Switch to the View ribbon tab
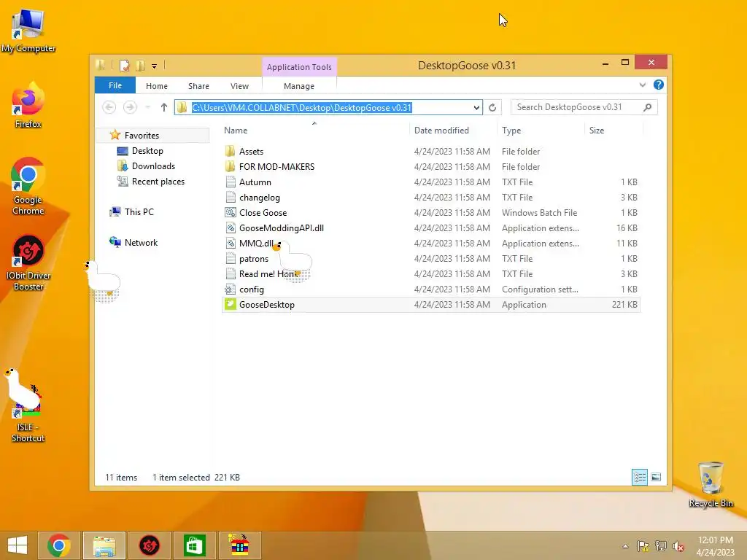Viewport: 747px width, 560px height. pos(239,86)
